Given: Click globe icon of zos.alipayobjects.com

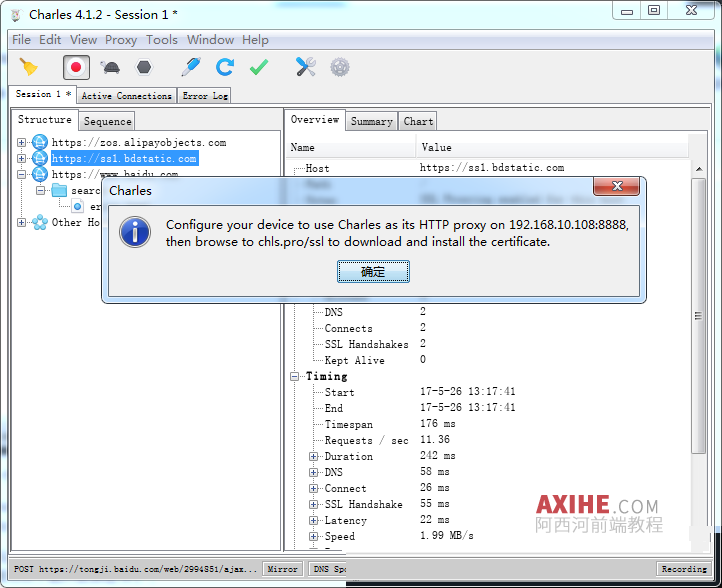Looking at the screenshot, I should point(40,142).
